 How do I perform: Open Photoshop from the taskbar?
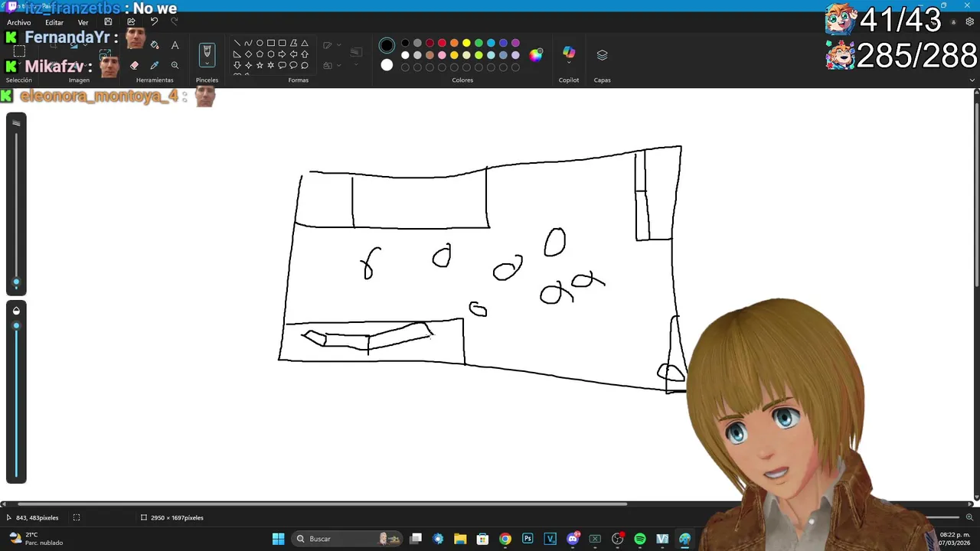528,539
